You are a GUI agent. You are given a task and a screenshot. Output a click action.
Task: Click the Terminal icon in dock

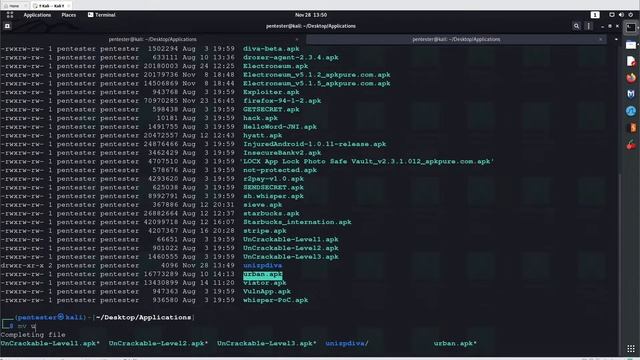(631, 28)
